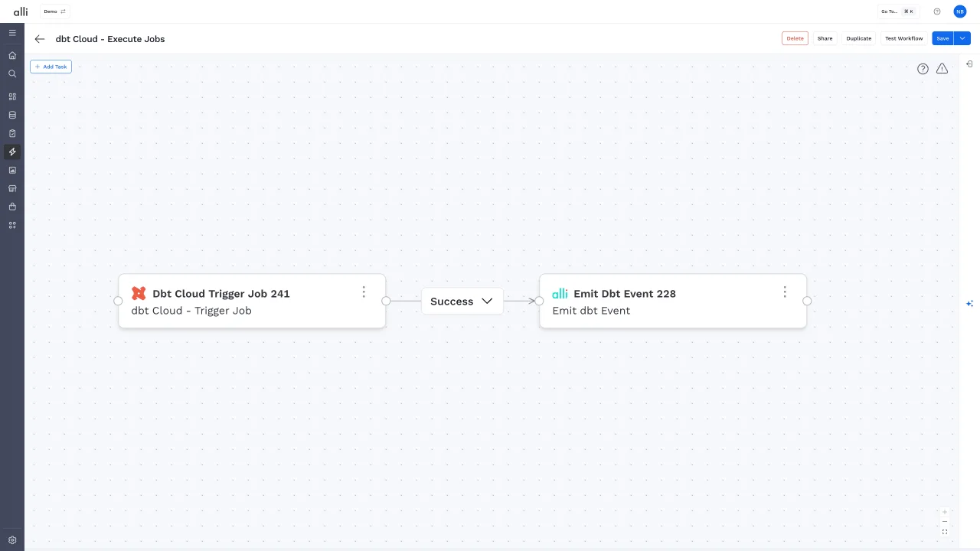
Task: Open the hamburger menu in the sidebar
Action: 12,33
